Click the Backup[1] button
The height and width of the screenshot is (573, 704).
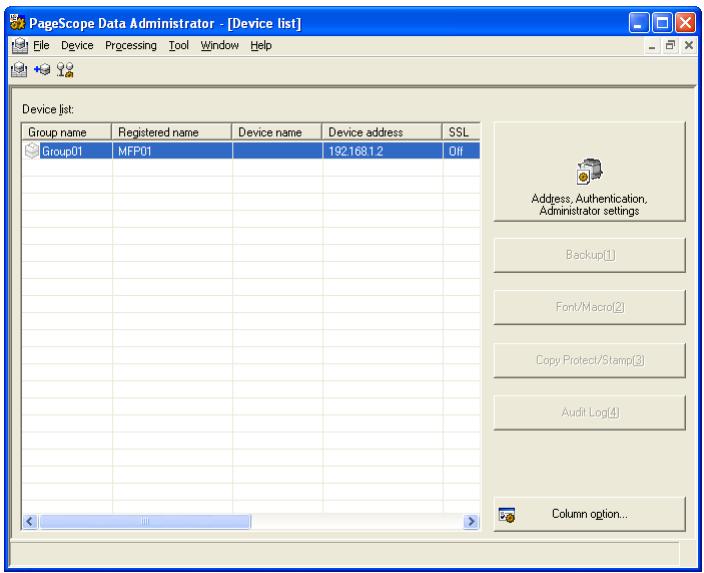pos(590,255)
